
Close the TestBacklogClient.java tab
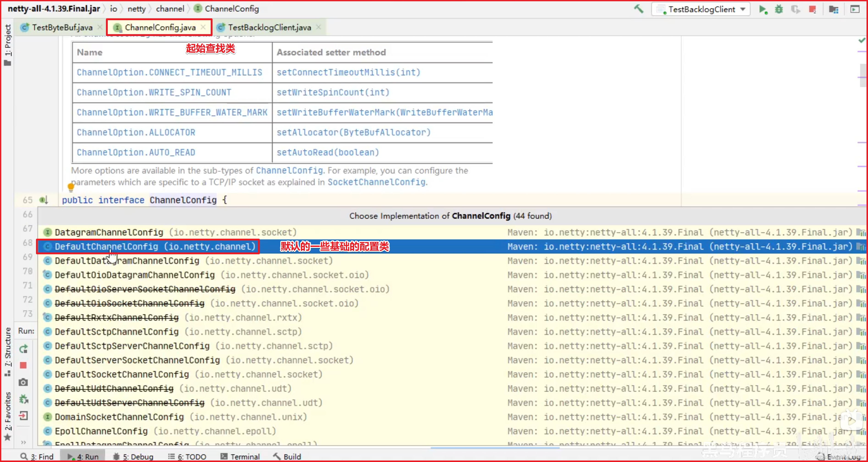318,27
